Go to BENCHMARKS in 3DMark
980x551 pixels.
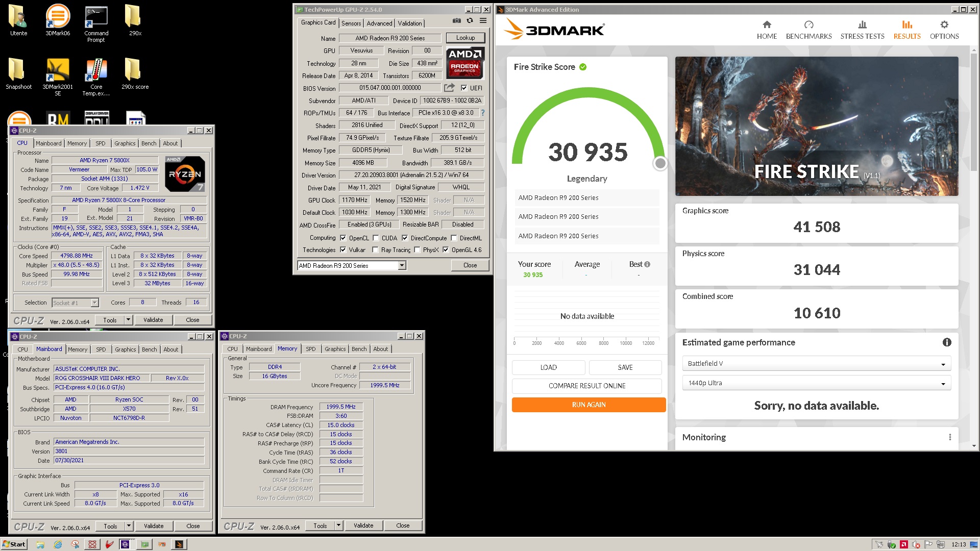point(808,30)
